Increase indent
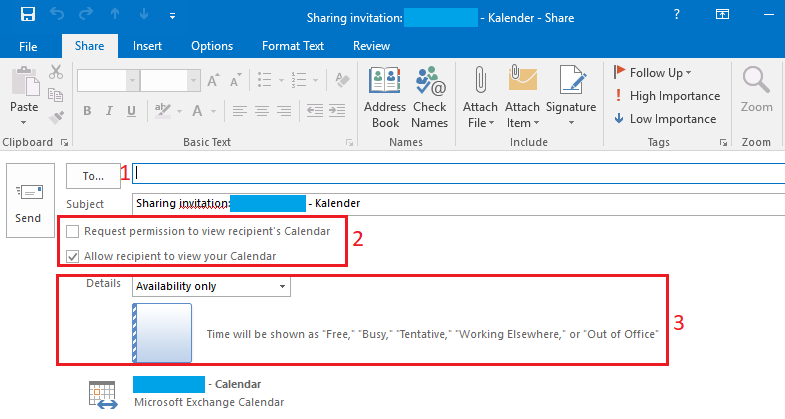Image resolution: width=785 pixels, height=419 pixels. tap(337, 111)
